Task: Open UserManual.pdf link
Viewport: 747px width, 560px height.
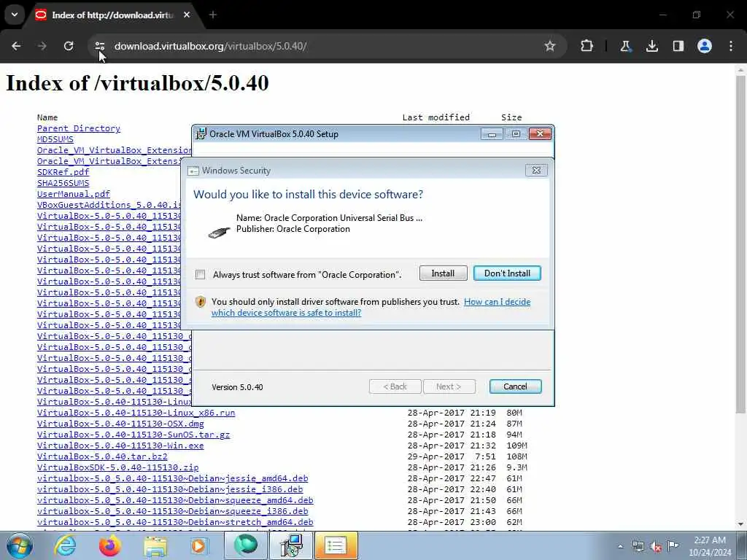Action: click(74, 194)
